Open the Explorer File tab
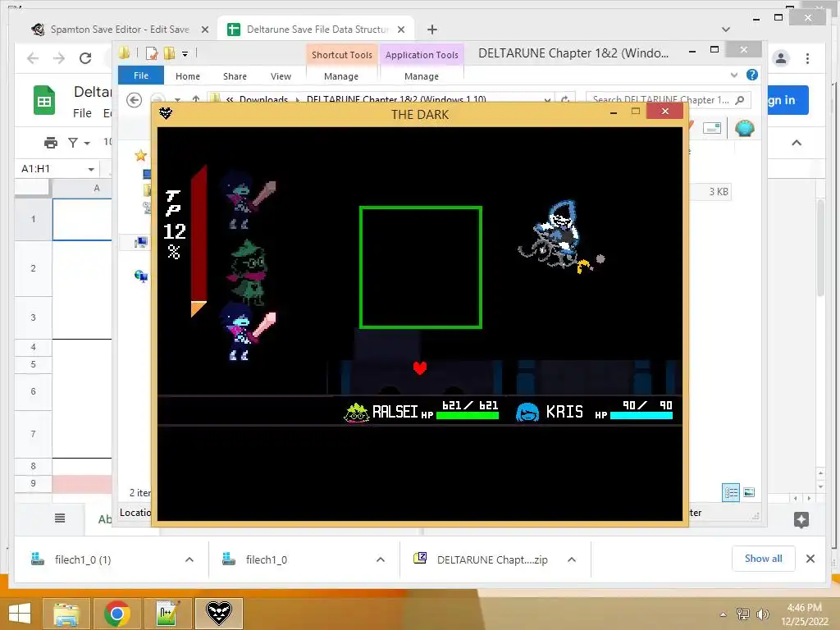This screenshot has height=630, width=840. coord(141,75)
